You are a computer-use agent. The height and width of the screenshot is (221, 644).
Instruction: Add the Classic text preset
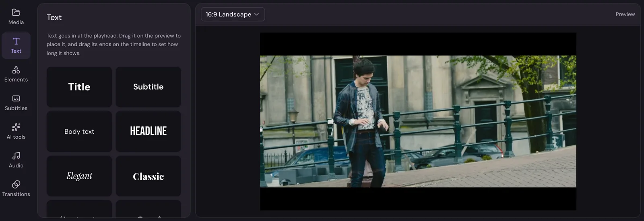[149, 176]
